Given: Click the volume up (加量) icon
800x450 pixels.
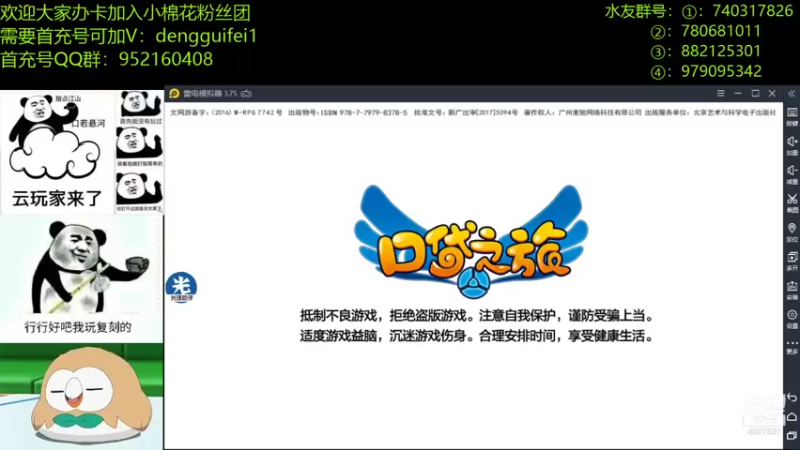Looking at the screenshot, I should coord(792,142).
